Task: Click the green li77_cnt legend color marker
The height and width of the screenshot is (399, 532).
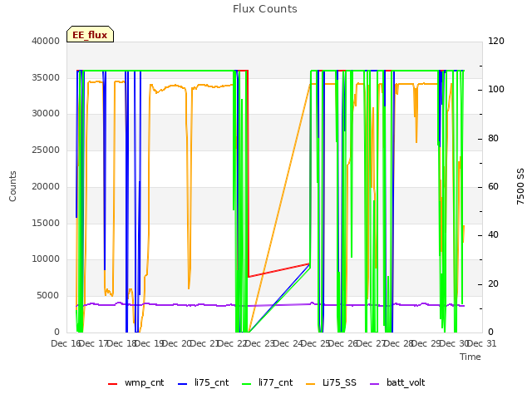Action: (x=246, y=384)
